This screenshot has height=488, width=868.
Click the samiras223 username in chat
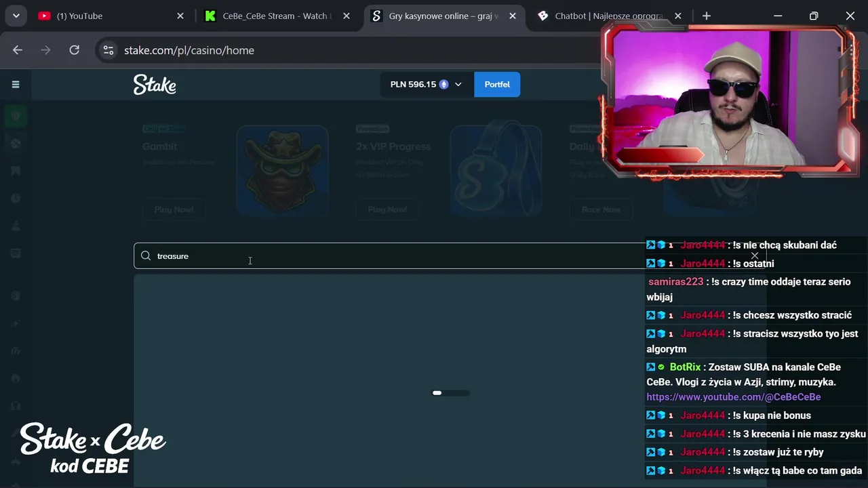(x=675, y=281)
